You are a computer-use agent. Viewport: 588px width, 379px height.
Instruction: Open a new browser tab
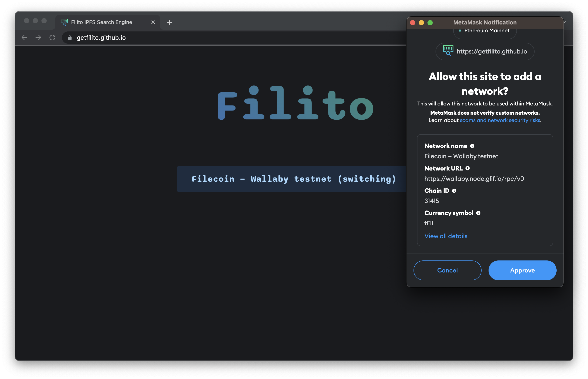(x=169, y=22)
